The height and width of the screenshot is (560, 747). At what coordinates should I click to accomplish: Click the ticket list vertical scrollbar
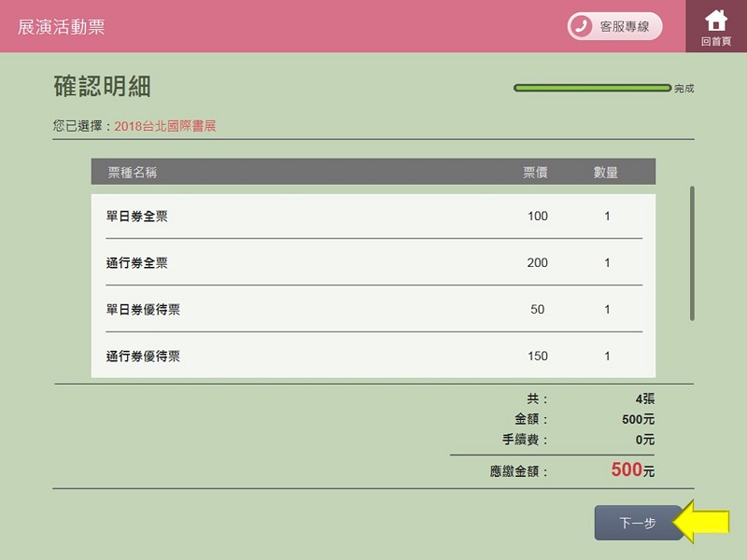[x=692, y=253]
